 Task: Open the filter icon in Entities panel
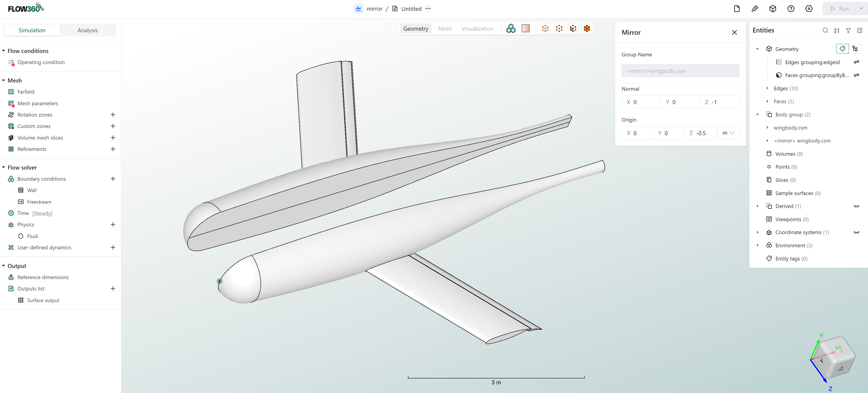tap(848, 30)
